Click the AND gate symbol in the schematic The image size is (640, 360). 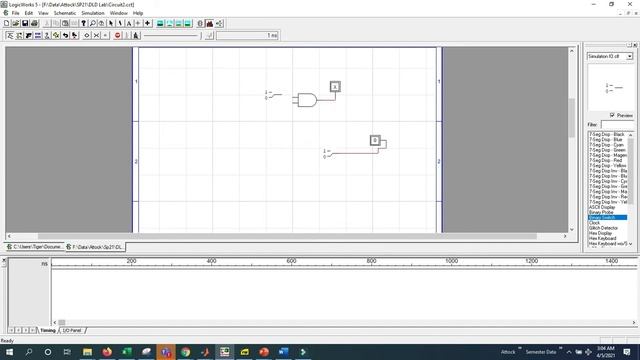307,100
